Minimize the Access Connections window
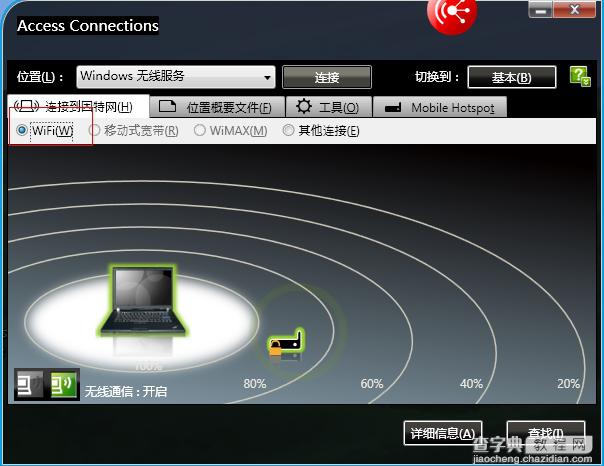Viewport: 604px width, 466px height. pos(541,9)
